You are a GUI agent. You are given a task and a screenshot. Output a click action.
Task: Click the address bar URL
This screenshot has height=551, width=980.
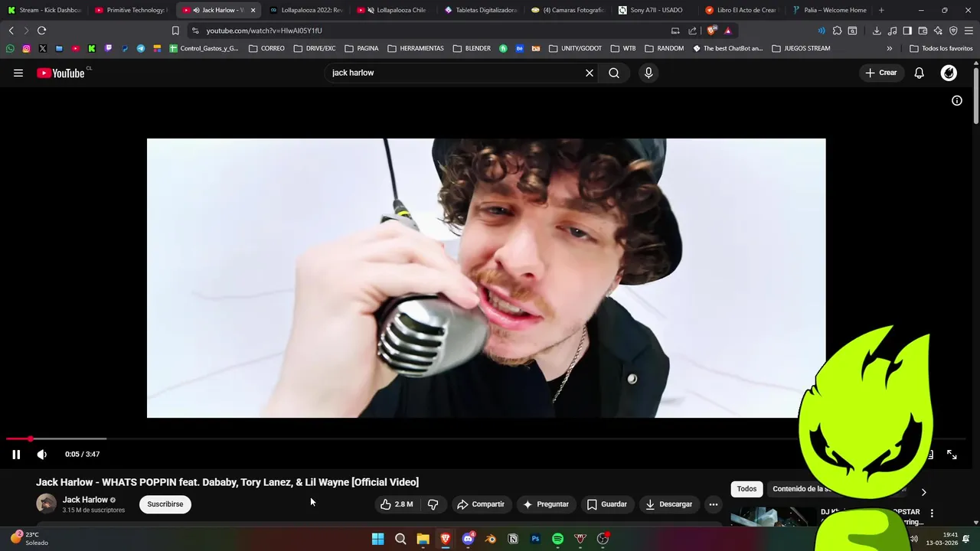[264, 31]
